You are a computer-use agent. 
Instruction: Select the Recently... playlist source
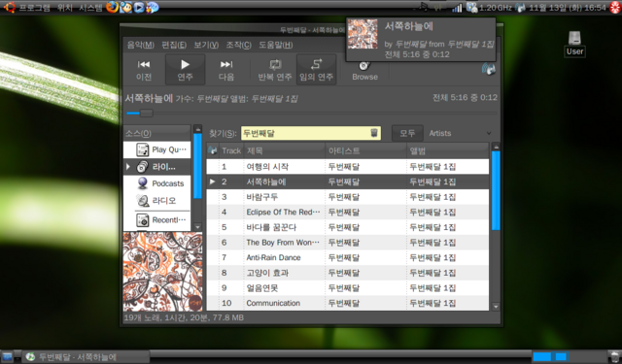coord(157,219)
